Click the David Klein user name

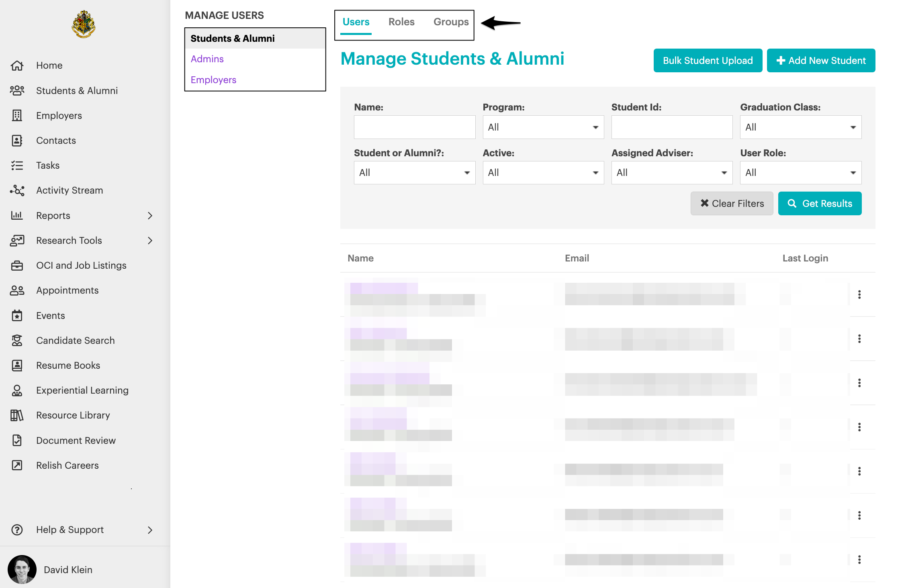click(x=68, y=570)
